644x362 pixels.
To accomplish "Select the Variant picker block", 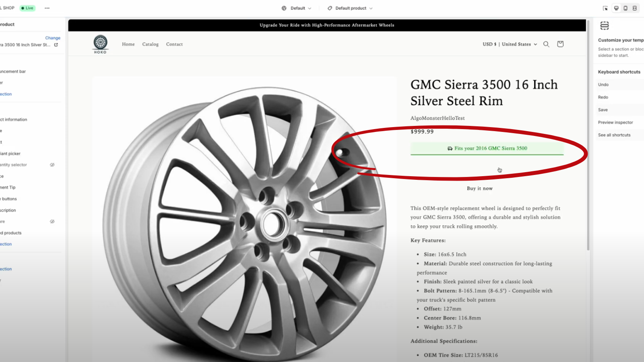I will click(x=10, y=154).
